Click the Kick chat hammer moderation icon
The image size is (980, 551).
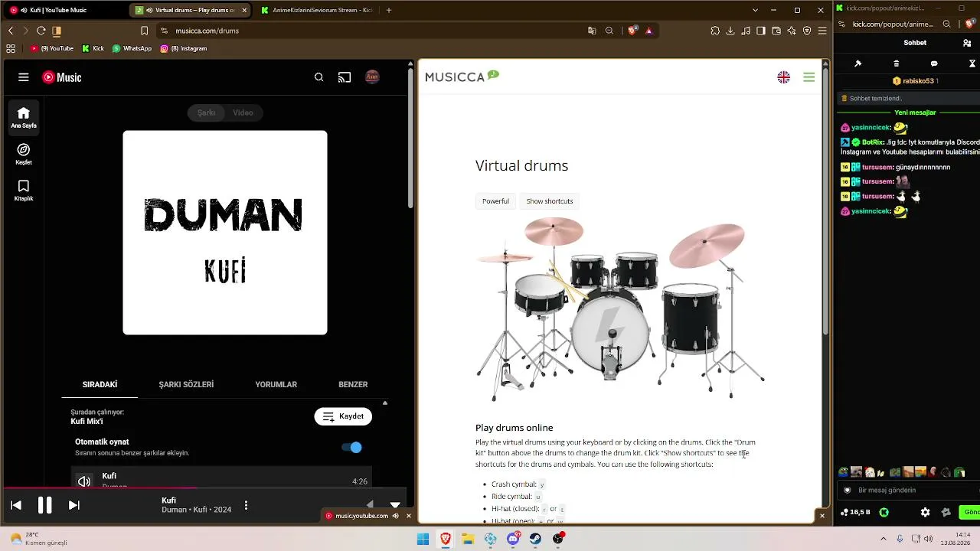tap(858, 64)
